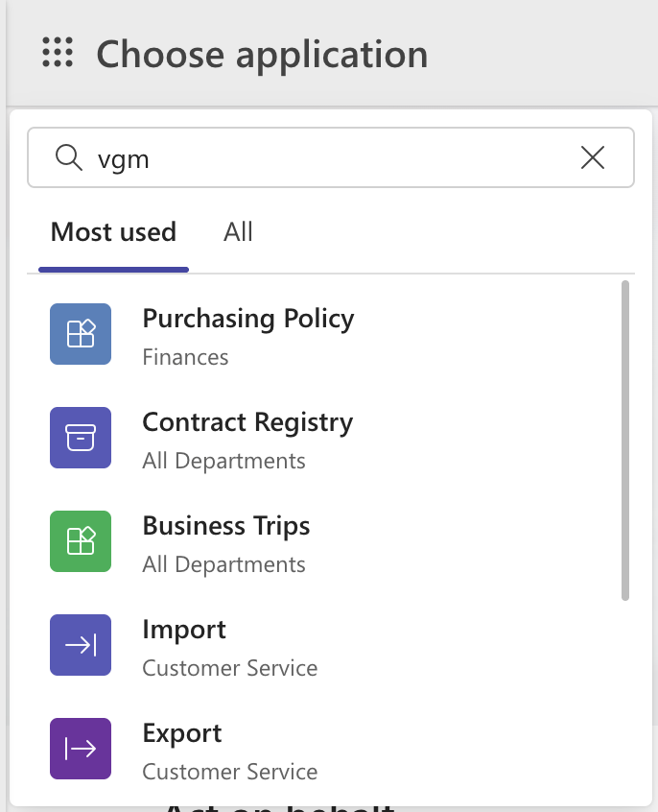Click the Import arrow icon
Viewport: 658px width, 812px height.
point(81,645)
